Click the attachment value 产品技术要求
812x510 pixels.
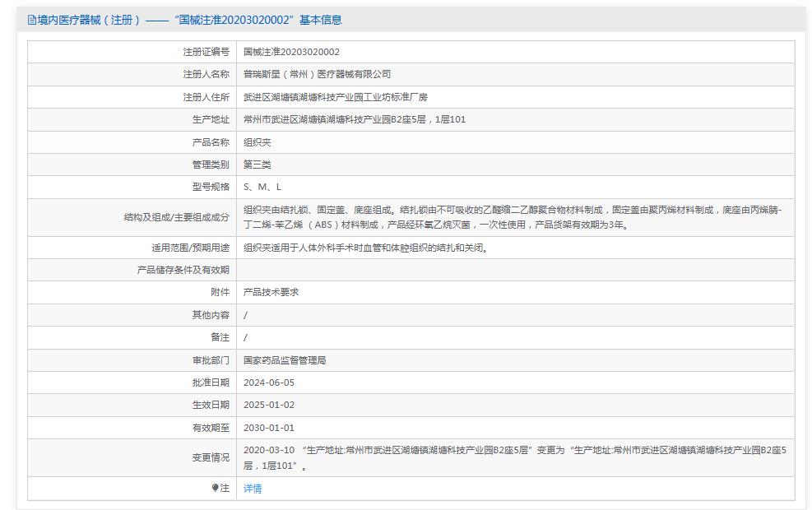click(271, 292)
